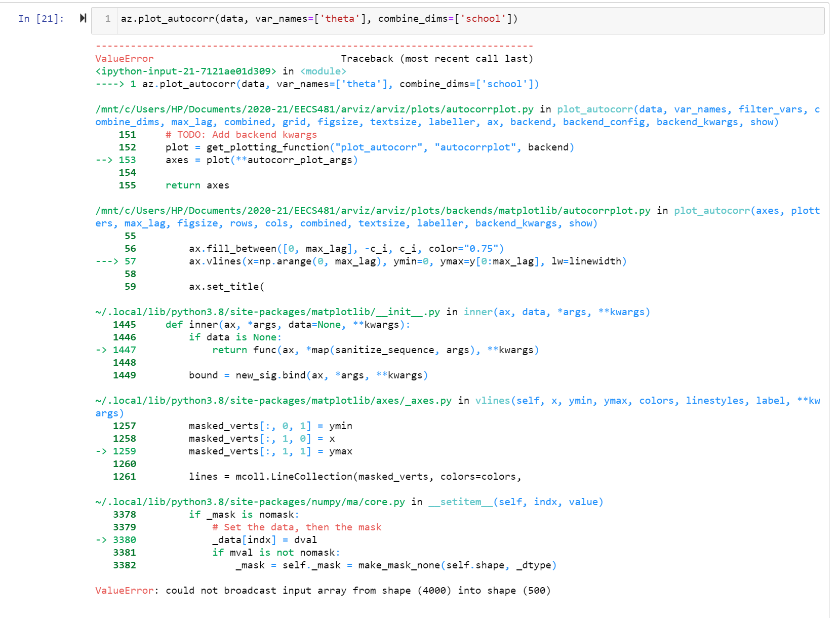The image size is (840, 618).
Task: Click the arrow marker at line 1447
Action: point(101,350)
